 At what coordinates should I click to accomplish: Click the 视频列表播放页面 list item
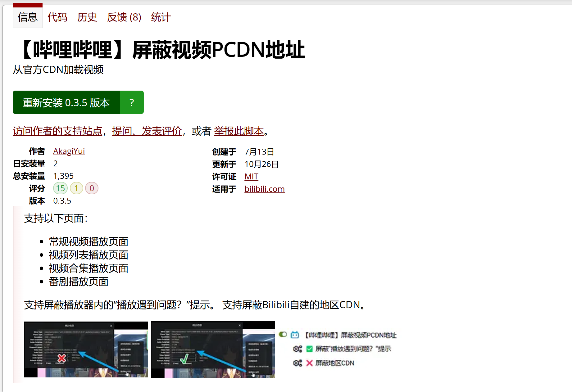[x=89, y=255]
